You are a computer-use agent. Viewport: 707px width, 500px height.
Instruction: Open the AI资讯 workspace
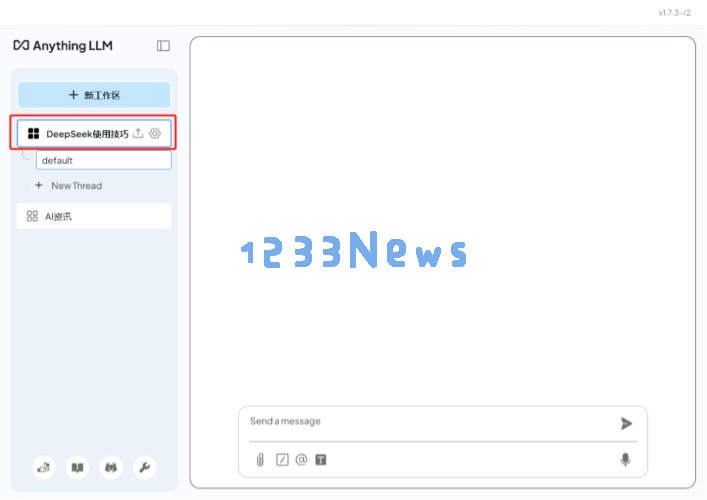[x=94, y=216]
